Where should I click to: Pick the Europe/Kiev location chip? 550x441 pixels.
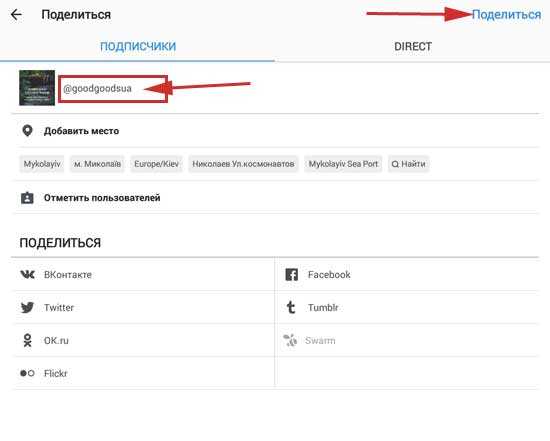[x=156, y=164]
